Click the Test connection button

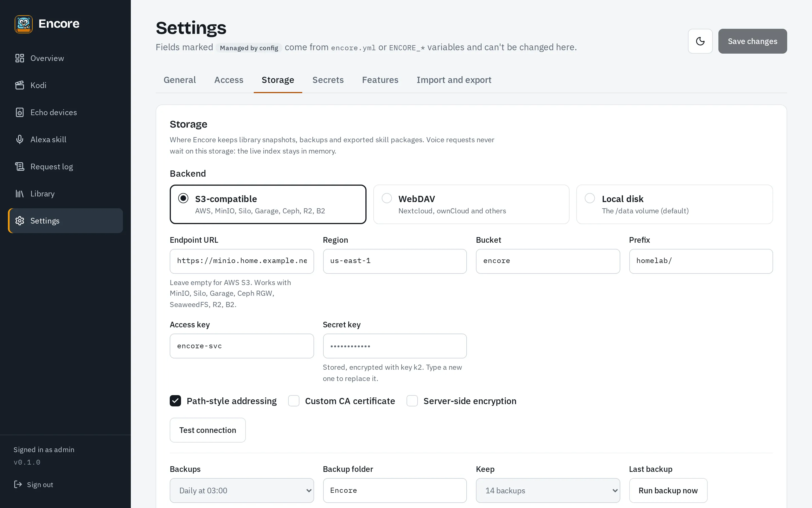coord(207,430)
